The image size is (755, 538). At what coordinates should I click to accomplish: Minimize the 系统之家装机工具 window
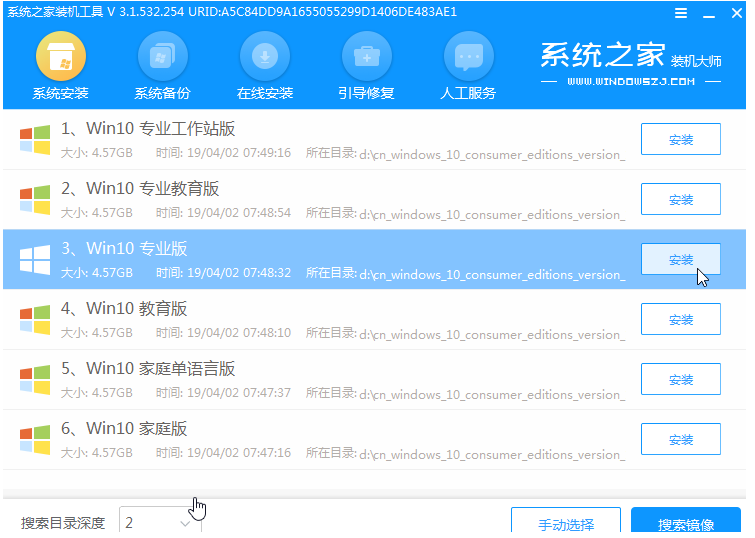(708, 13)
